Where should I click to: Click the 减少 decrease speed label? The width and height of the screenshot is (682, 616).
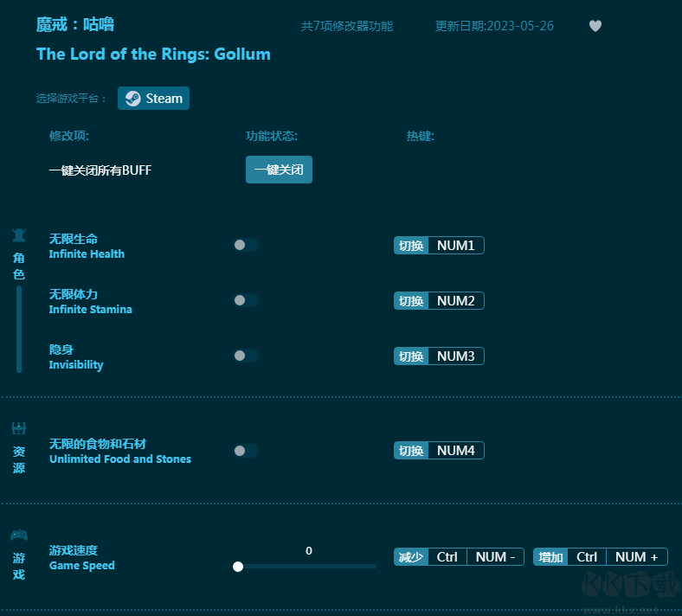tap(411, 557)
